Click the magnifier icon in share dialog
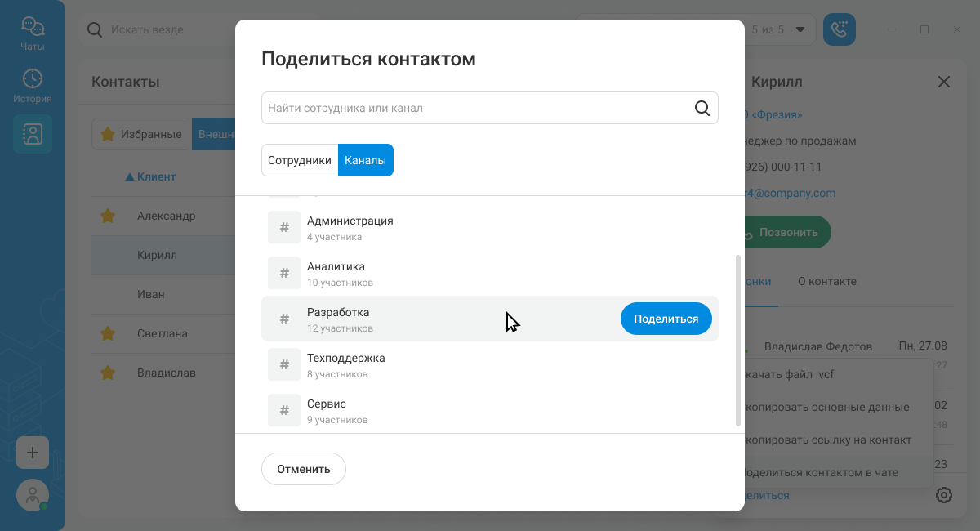The width and height of the screenshot is (980, 531). click(x=702, y=108)
